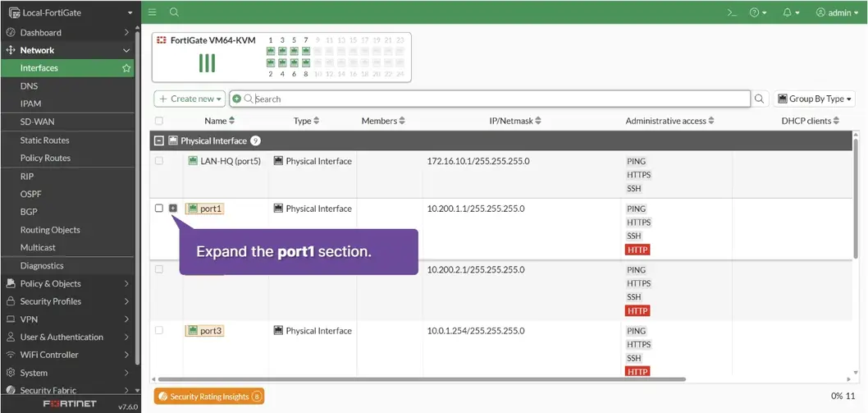Screen dimensions: 868x413
Task: Click the 10.200.1.1/255.255.255.0 cell
Action: [476, 209]
